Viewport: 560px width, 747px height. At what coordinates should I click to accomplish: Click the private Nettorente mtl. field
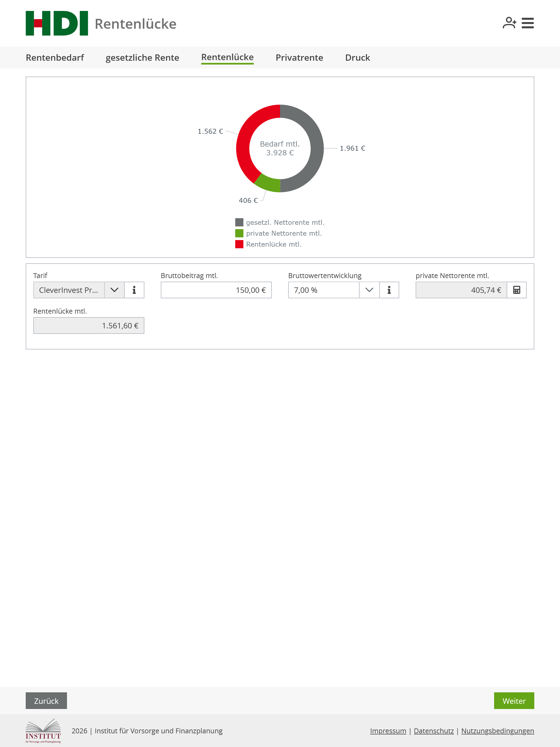(461, 290)
